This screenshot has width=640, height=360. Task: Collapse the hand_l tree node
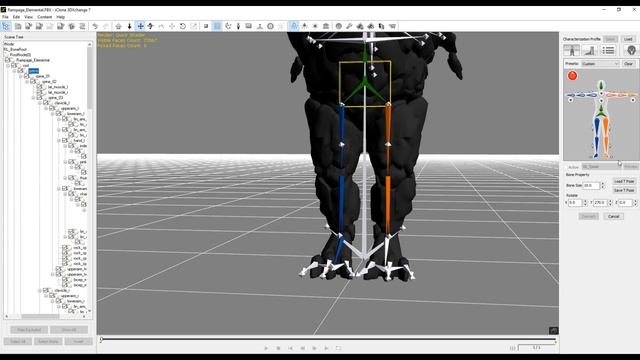pos(59,140)
